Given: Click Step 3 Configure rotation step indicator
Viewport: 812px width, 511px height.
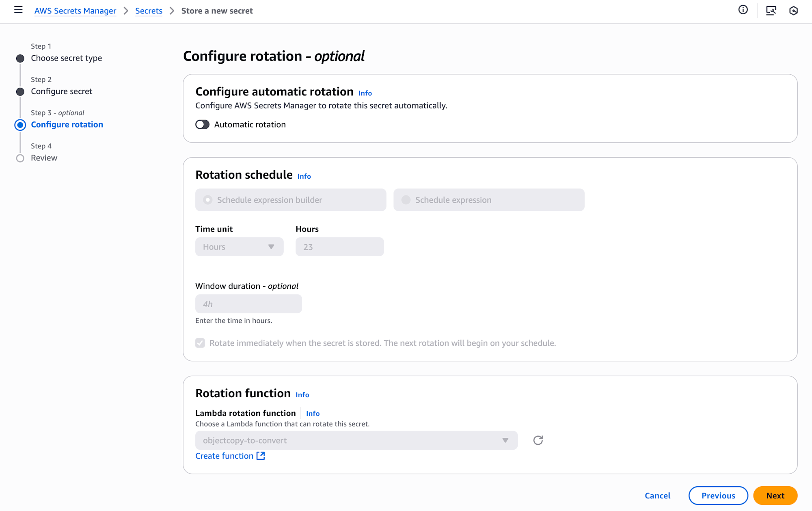Looking at the screenshot, I should 20,125.
